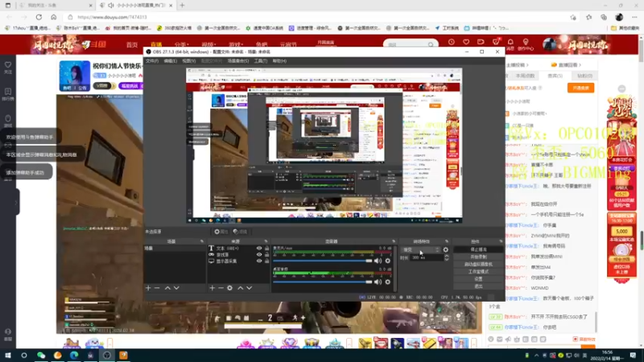Open settings gear for second mixer channel
The height and width of the screenshot is (362, 644).
pyautogui.click(x=387, y=282)
